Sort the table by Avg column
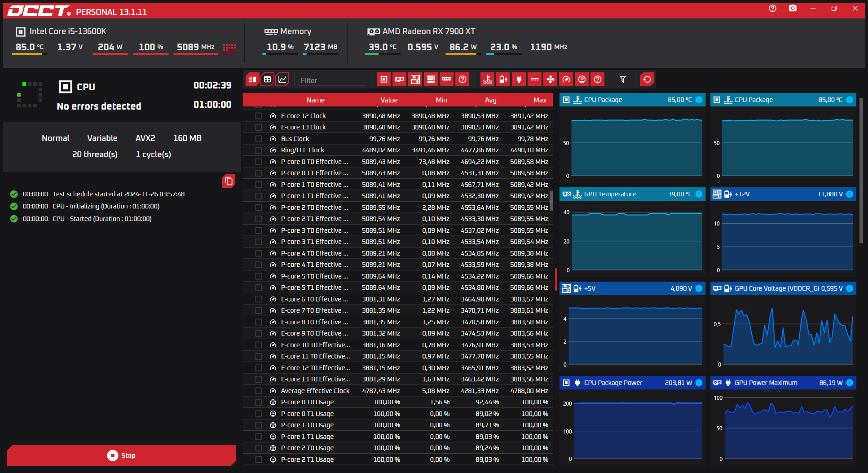This screenshot has height=473, width=868. 491,100
